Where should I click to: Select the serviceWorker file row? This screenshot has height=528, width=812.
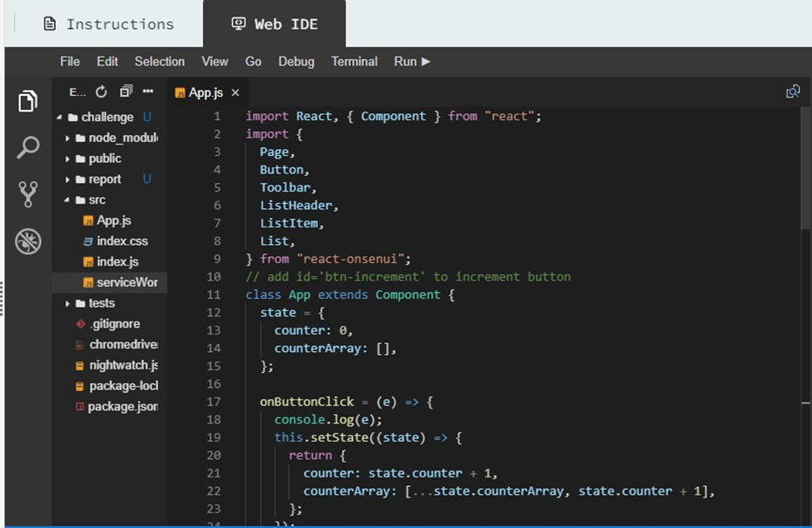pos(110,282)
